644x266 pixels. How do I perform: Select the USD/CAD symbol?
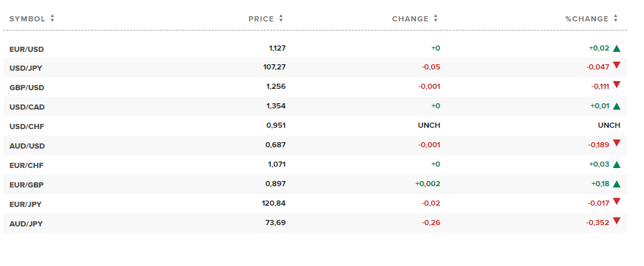pos(27,107)
